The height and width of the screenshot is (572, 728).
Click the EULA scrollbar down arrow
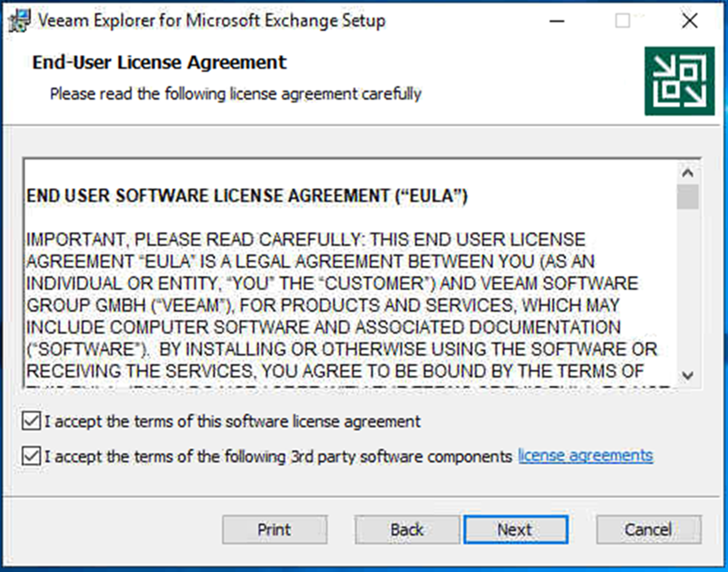(688, 375)
